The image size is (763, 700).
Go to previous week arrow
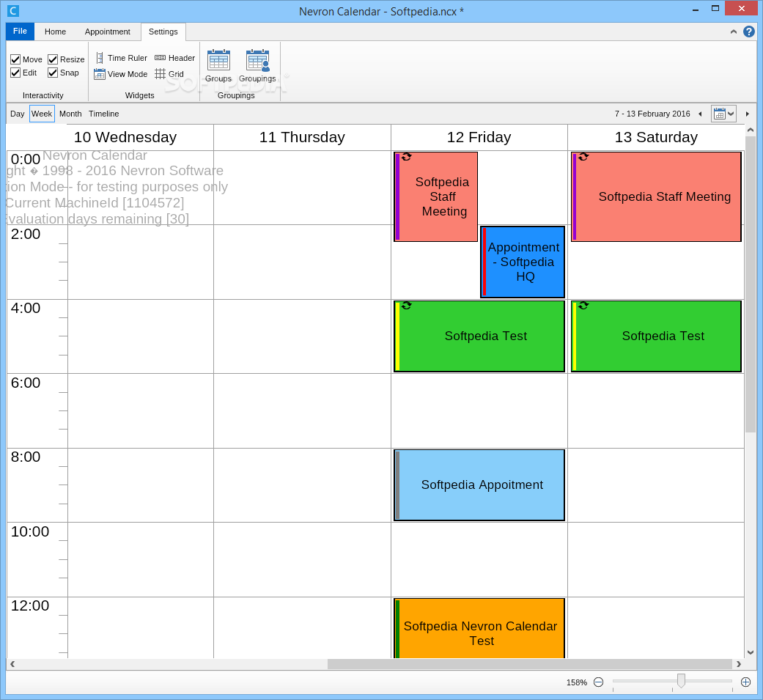(700, 114)
